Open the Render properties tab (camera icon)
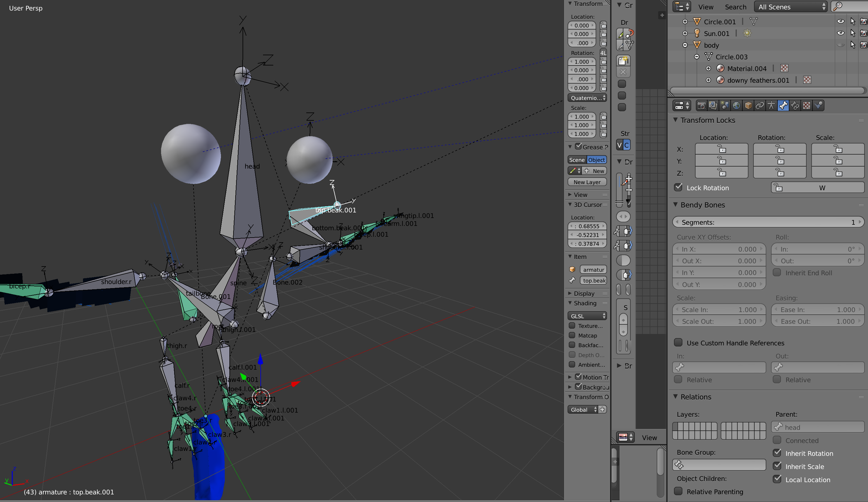This screenshot has width=868, height=502. (701, 106)
